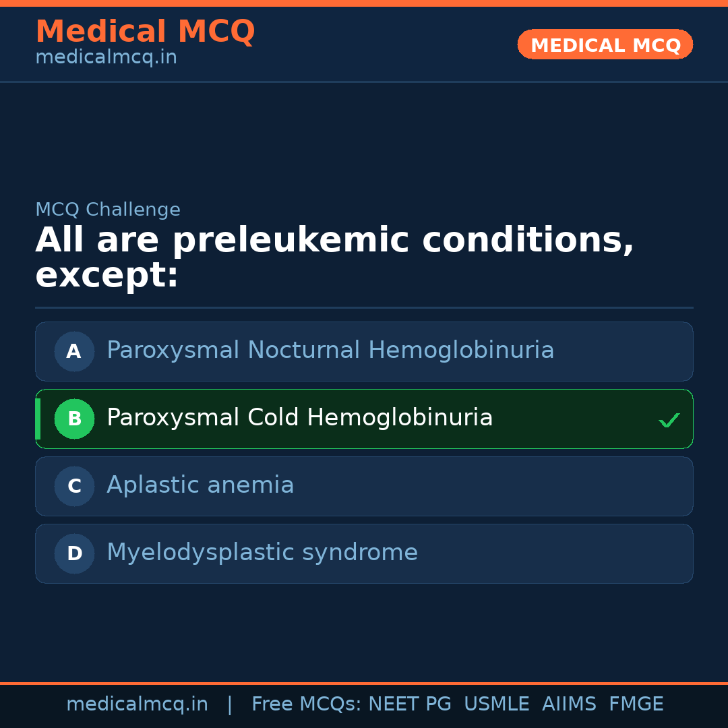Choose the Myelodysplastic syndrome option
Screen dimensions: 728x728
pos(262,553)
